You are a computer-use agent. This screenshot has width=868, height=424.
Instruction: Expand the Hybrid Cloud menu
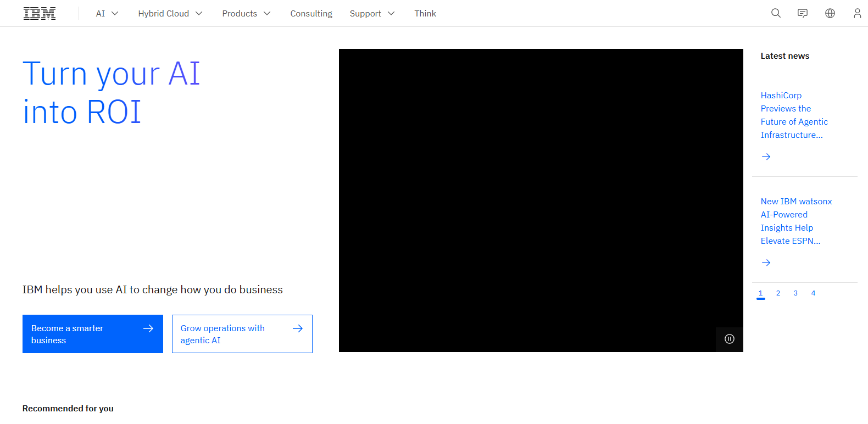pos(170,13)
